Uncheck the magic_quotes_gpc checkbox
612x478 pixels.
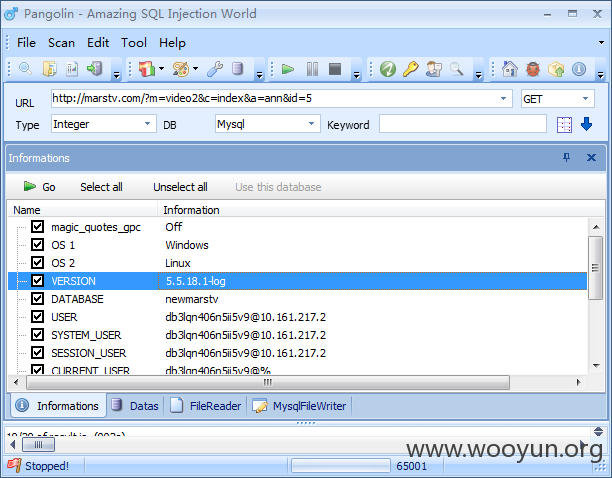[x=37, y=227]
